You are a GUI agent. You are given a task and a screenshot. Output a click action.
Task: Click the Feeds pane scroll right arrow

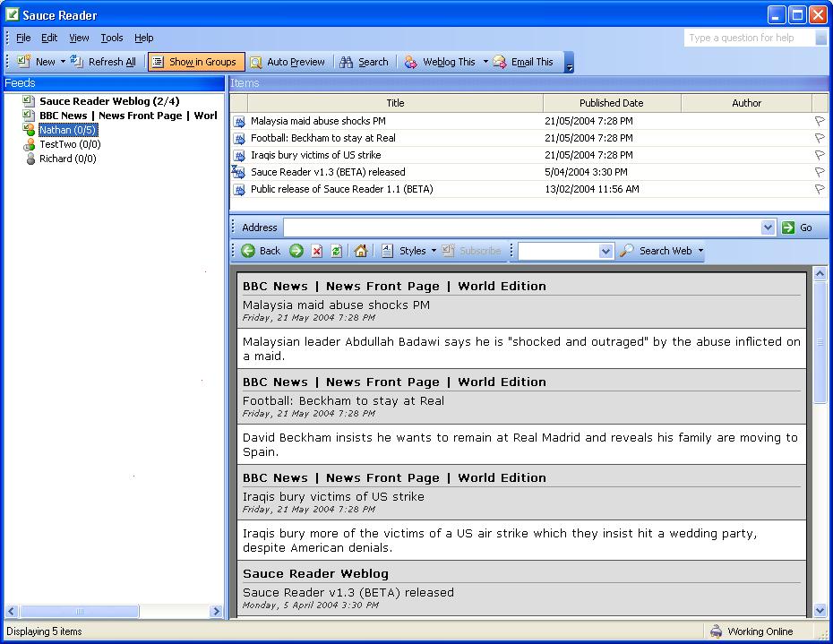[x=216, y=611]
